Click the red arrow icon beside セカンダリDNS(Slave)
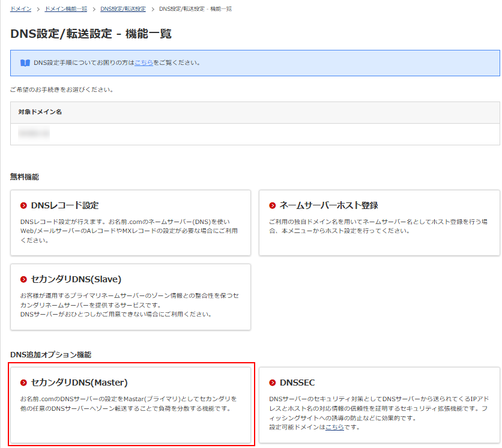This screenshot has width=502, height=448. 24,279
